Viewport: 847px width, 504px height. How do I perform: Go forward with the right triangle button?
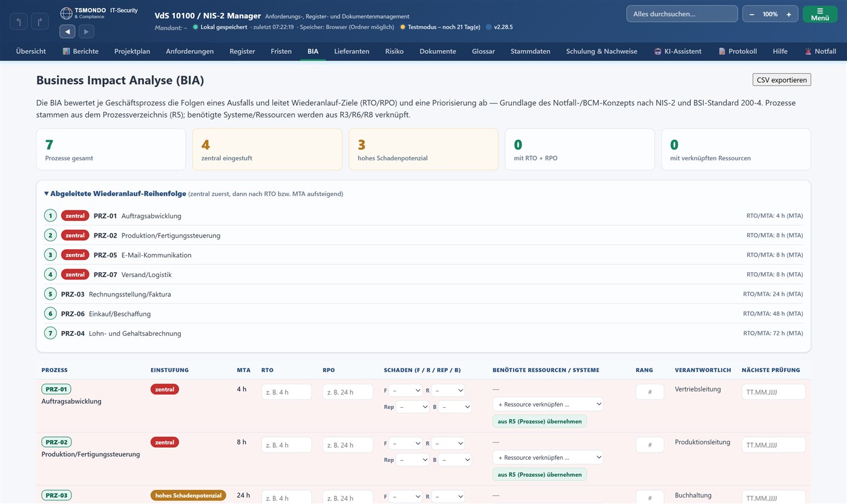(x=86, y=31)
